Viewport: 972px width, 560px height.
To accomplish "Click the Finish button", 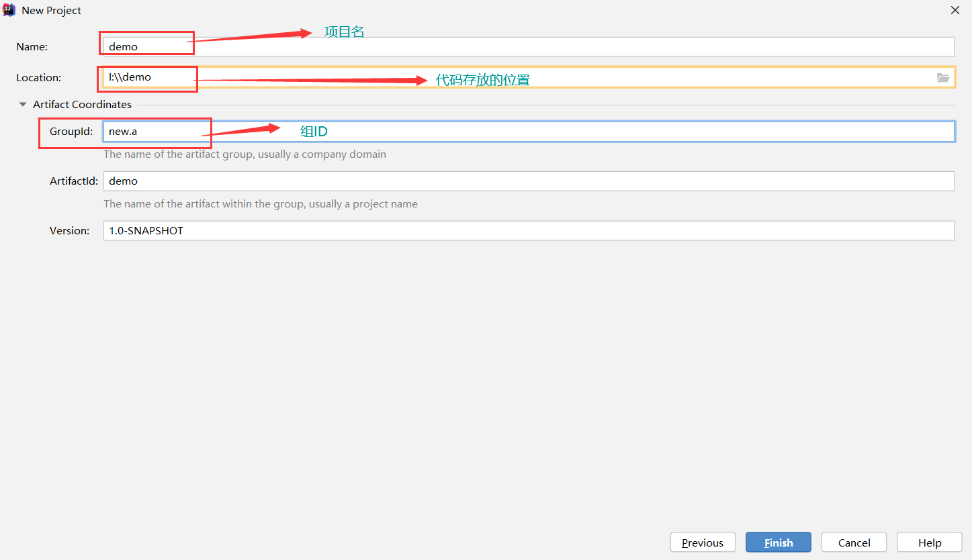I will pyautogui.click(x=779, y=543).
